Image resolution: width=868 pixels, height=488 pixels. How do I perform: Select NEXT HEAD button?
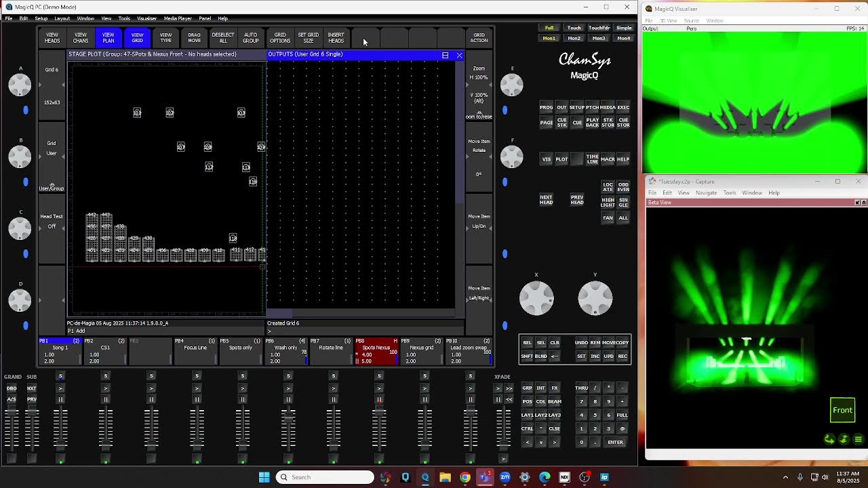[546, 199]
